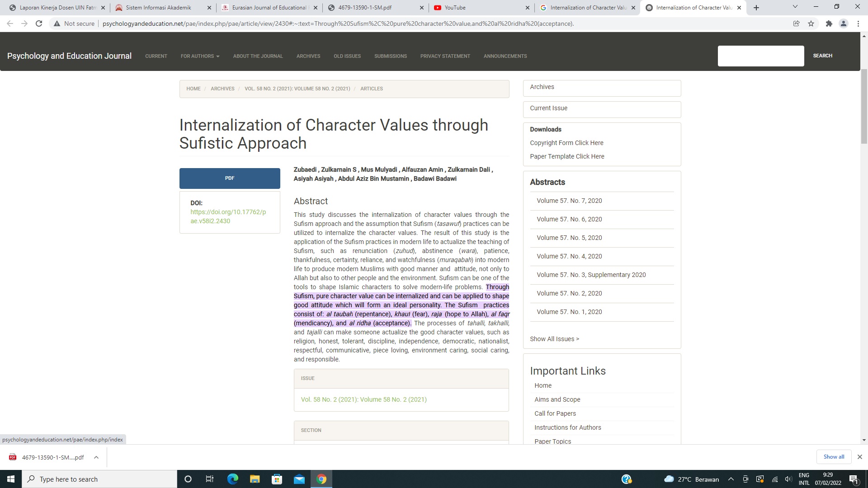
Task: Click the page vertical scrollbar thumb
Action: [864, 106]
